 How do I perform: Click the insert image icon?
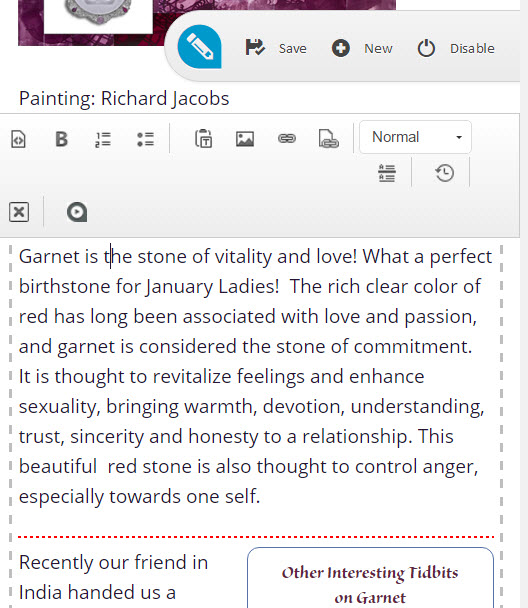coord(245,139)
